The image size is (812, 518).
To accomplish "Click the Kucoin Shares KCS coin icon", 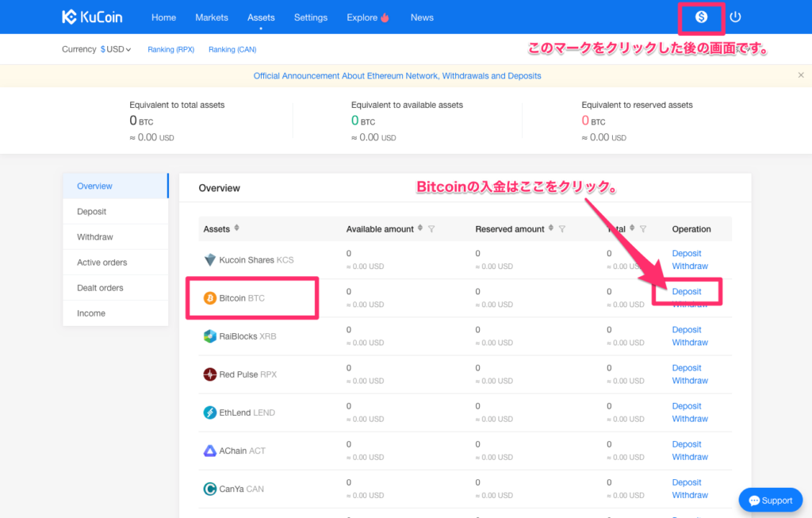I will pyautogui.click(x=209, y=259).
